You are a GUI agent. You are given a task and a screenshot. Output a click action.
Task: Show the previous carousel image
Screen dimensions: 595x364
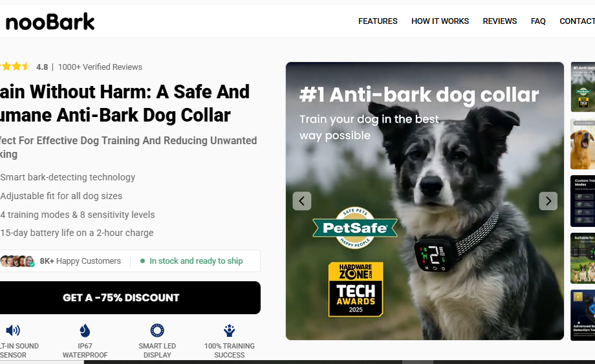tap(301, 201)
